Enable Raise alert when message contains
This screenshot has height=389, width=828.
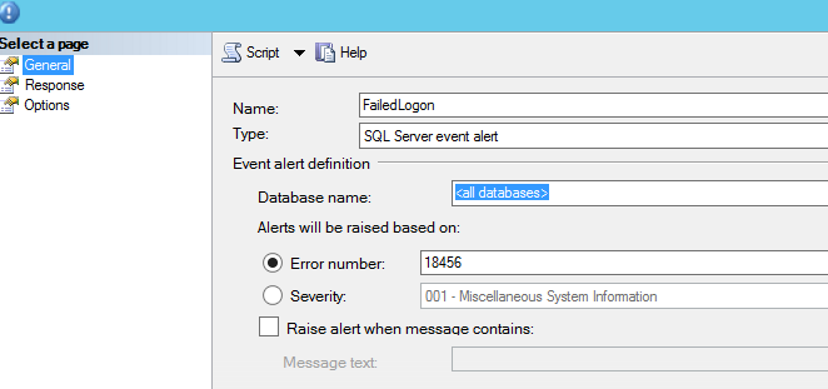269,327
